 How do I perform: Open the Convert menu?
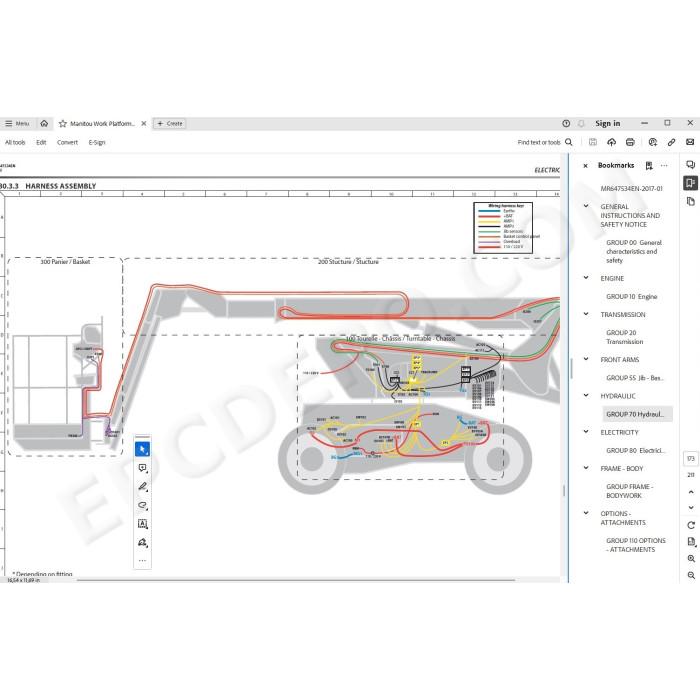(x=67, y=142)
